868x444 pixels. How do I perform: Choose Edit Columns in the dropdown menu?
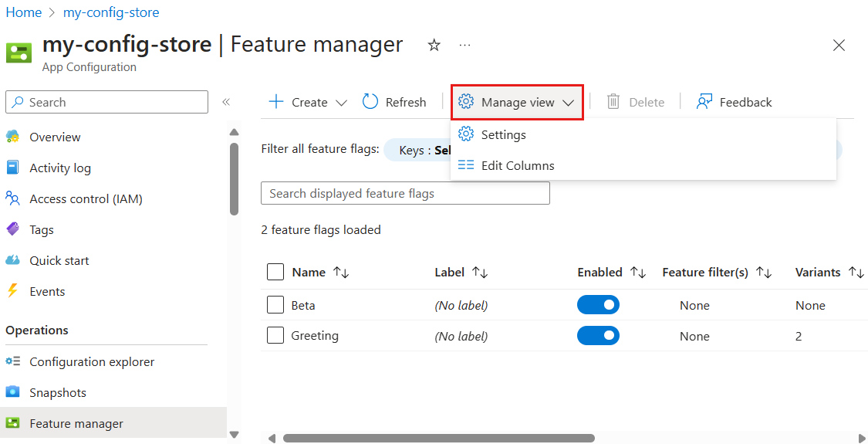coord(517,166)
